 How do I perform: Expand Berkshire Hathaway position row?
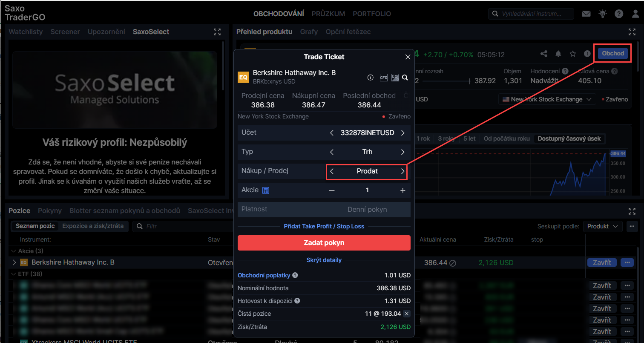pos(14,262)
